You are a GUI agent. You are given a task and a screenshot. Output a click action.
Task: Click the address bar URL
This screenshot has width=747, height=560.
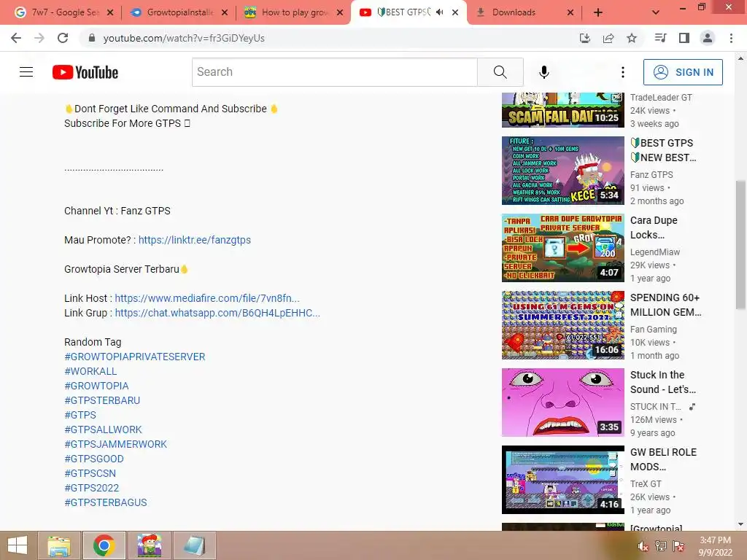tap(184, 38)
